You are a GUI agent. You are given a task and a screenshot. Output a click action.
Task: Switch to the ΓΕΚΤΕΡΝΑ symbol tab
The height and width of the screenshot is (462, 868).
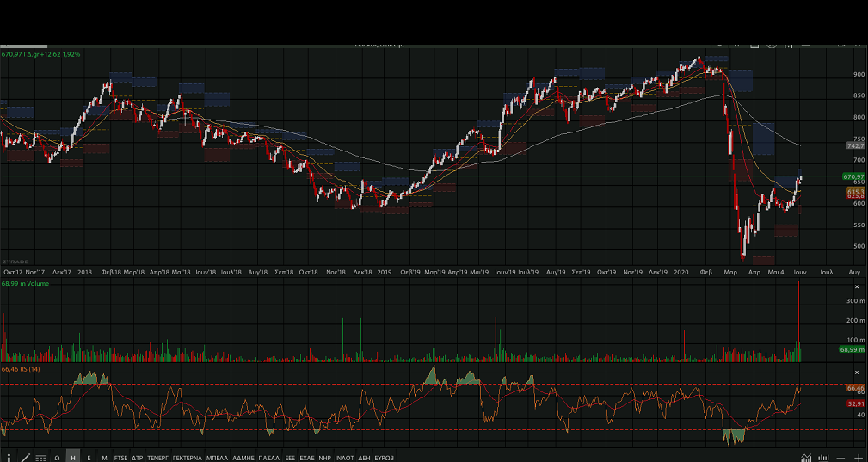(188, 458)
